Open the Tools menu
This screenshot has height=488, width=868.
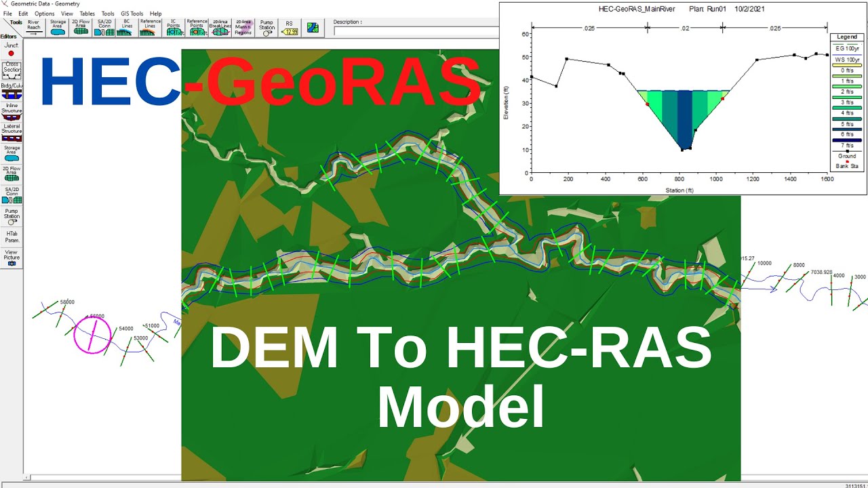click(108, 14)
